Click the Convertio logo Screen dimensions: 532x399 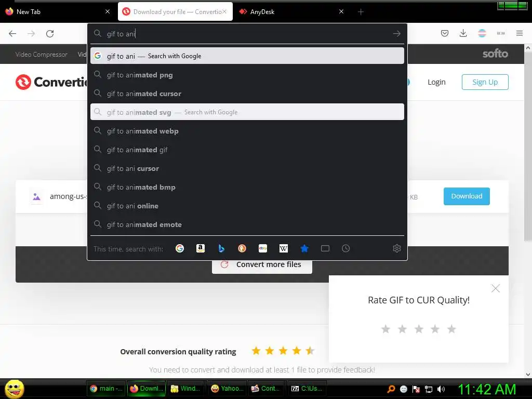click(51, 82)
